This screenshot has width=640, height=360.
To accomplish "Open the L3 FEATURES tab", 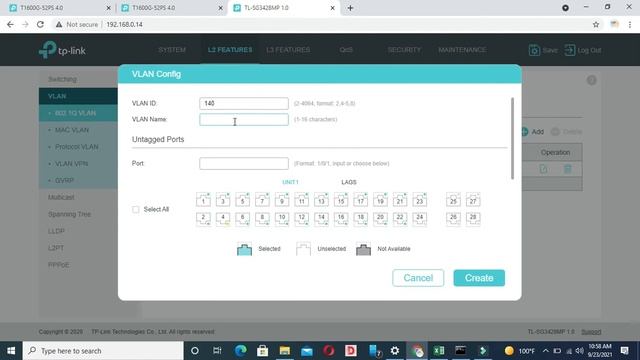I will point(288,50).
